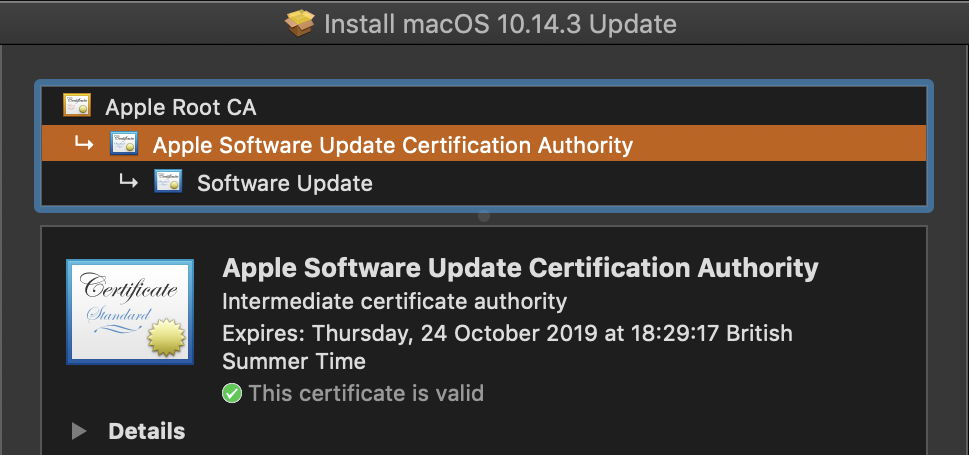Click the bold certificate name heading
This screenshot has height=455, width=969.
(520, 268)
